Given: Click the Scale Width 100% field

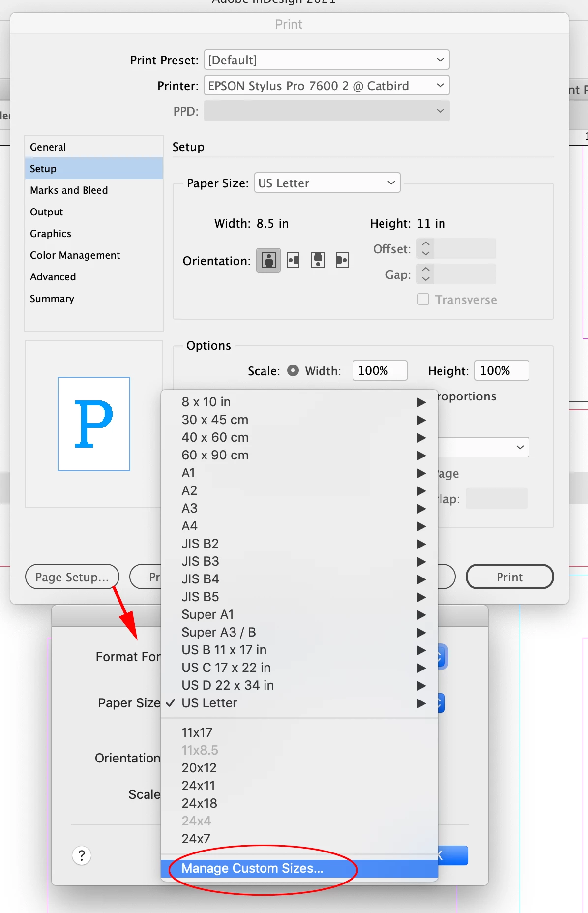Looking at the screenshot, I should pos(380,370).
